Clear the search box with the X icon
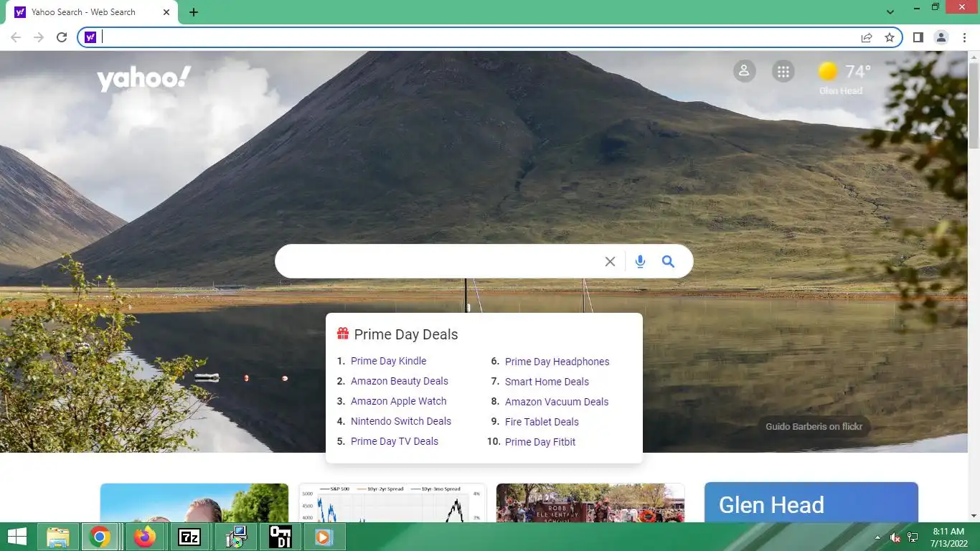This screenshot has width=980, height=551. pos(610,262)
